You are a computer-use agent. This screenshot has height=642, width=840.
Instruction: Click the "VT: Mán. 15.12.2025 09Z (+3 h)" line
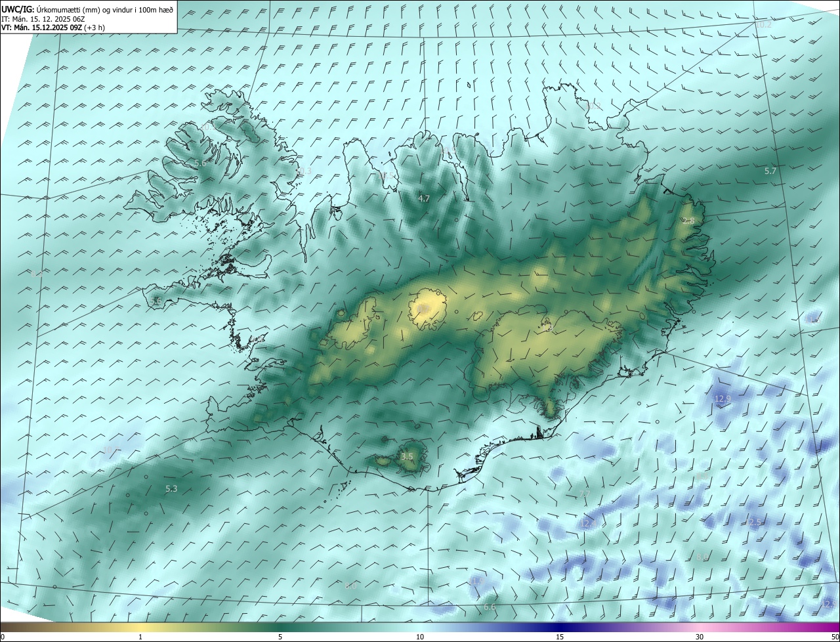pyautogui.click(x=53, y=28)
